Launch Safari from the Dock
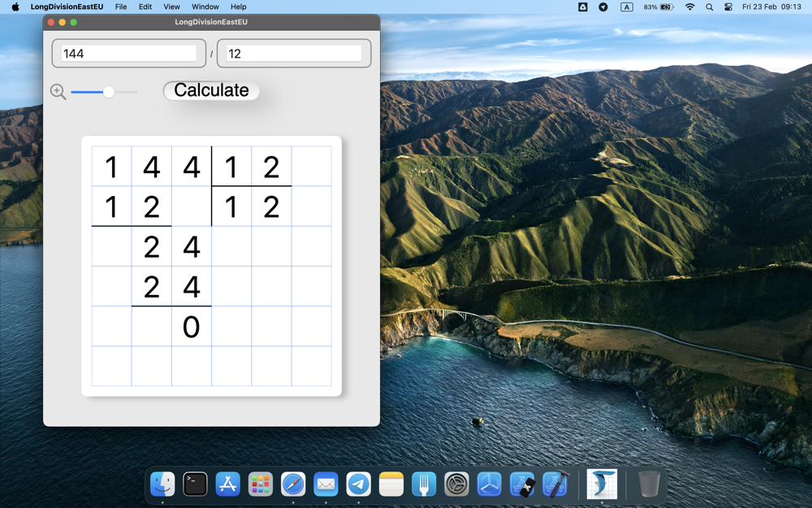812x508 pixels. point(293,484)
